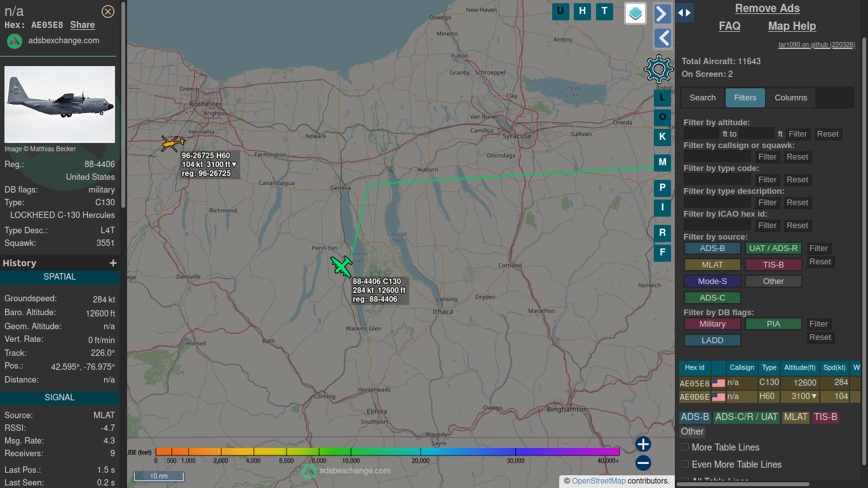Click the T map toggle button

[x=604, y=11]
